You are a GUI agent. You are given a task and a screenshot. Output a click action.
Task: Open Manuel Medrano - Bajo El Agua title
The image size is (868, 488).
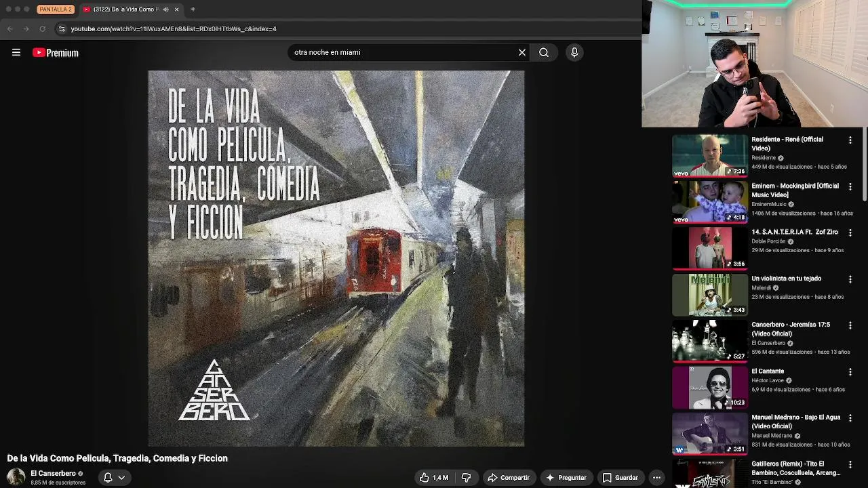[x=795, y=422]
